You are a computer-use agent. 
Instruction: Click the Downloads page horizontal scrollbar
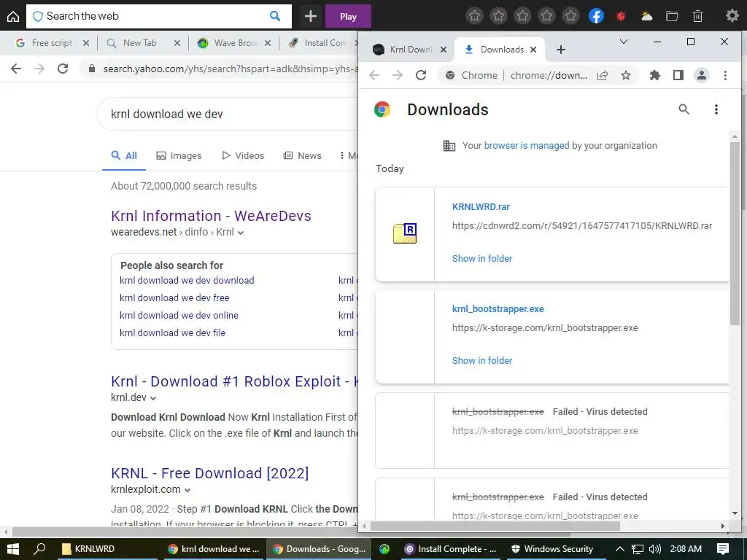click(495, 526)
